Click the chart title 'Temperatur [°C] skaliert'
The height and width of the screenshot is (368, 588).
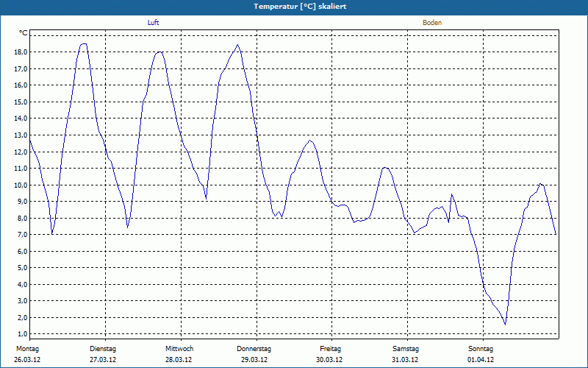coord(300,7)
